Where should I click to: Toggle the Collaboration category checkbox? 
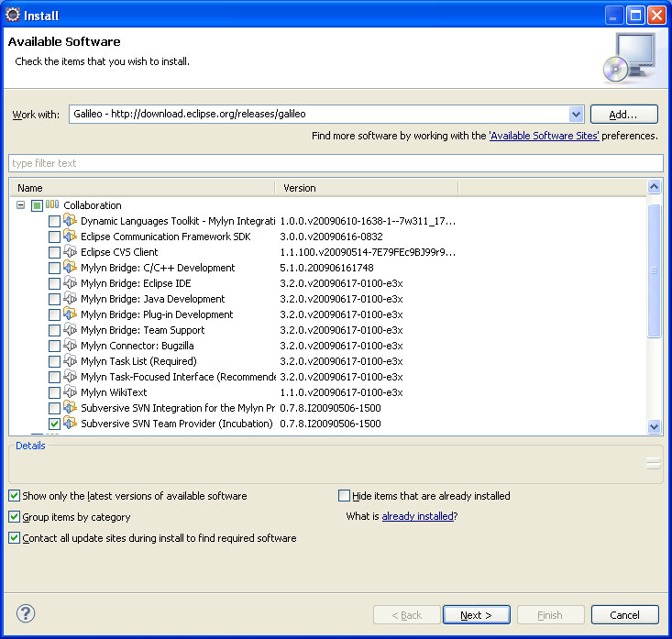pyautogui.click(x=38, y=206)
